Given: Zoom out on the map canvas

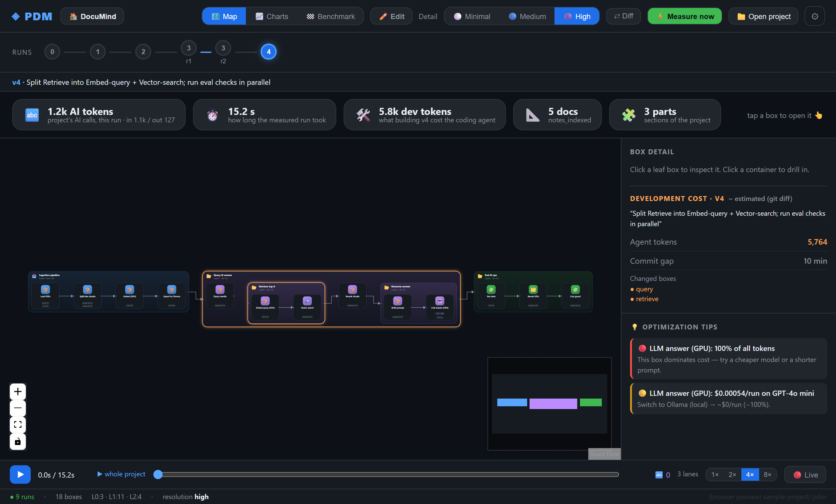Looking at the screenshot, I should (18, 408).
